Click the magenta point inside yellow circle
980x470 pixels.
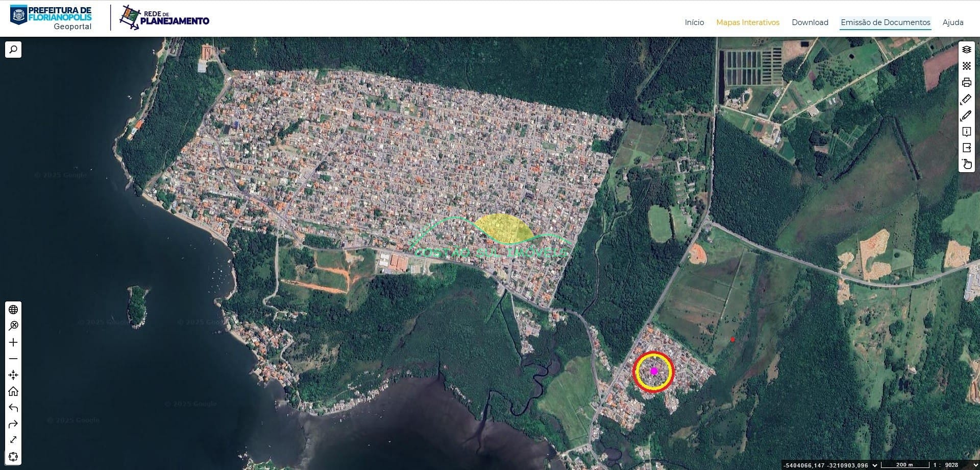click(654, 371)
